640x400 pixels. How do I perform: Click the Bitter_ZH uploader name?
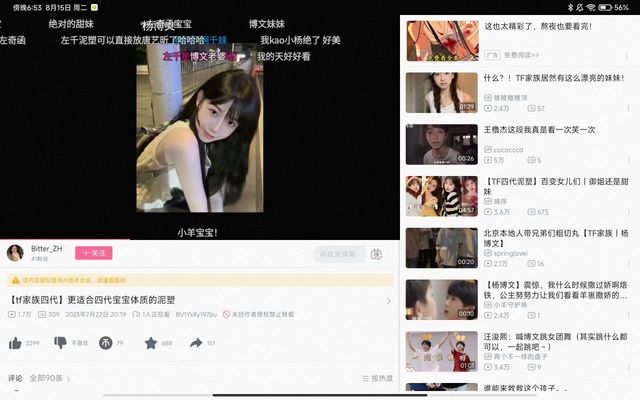coord(47,249)
